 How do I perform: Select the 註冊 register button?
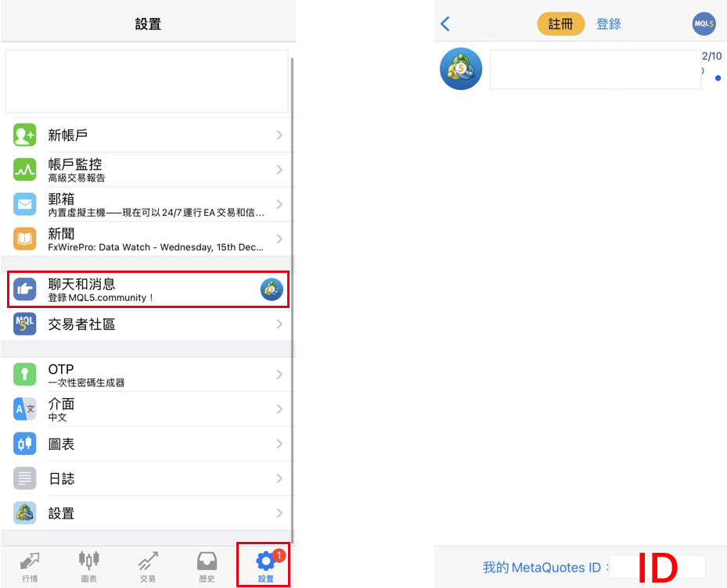(560, 23)
